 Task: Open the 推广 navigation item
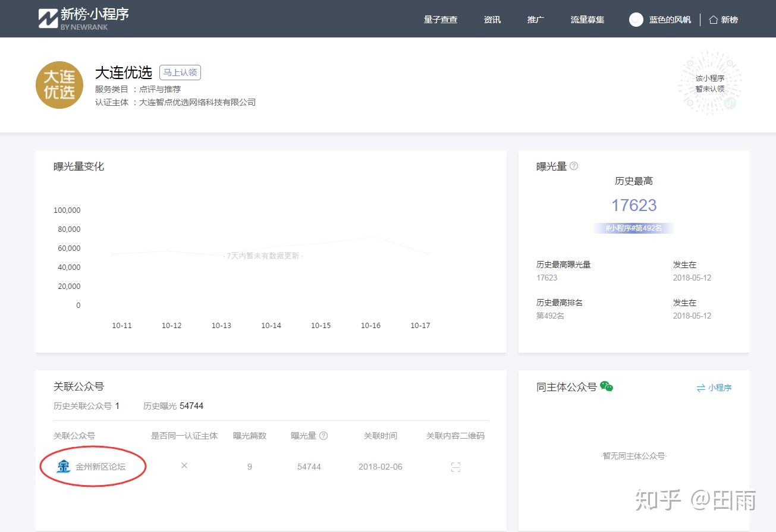(536, 20)
